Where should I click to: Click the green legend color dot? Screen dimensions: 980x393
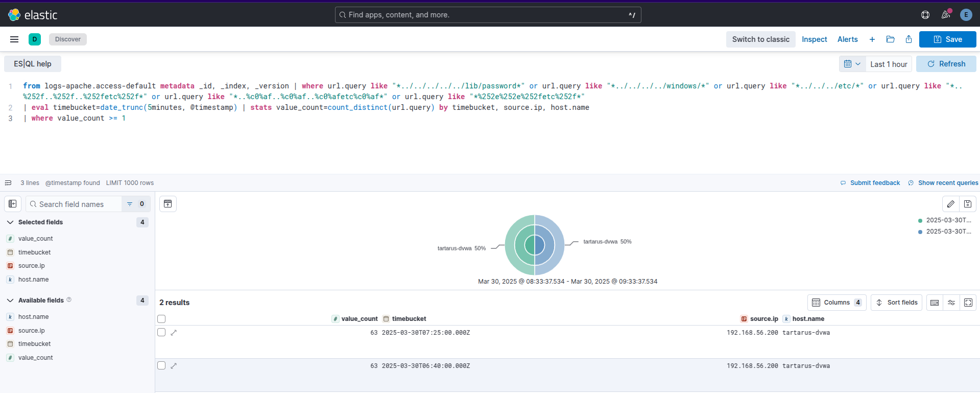click(920, 221)
